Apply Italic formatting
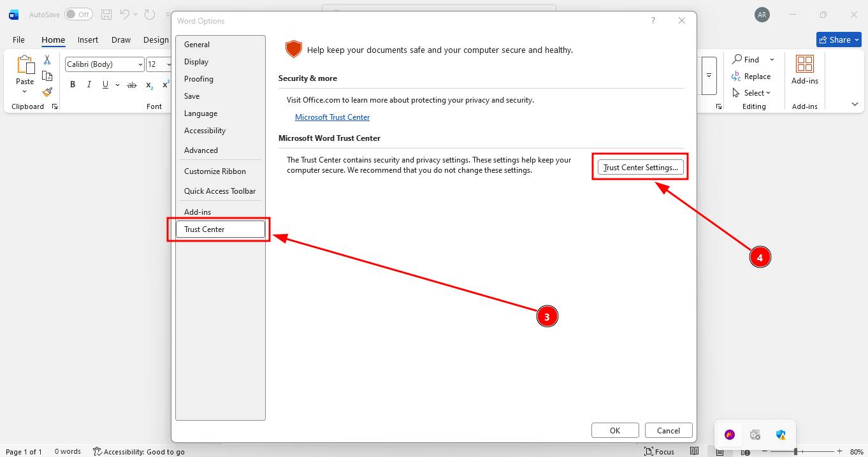This screenshot has height=457, width=868. (x=89, y=85)
